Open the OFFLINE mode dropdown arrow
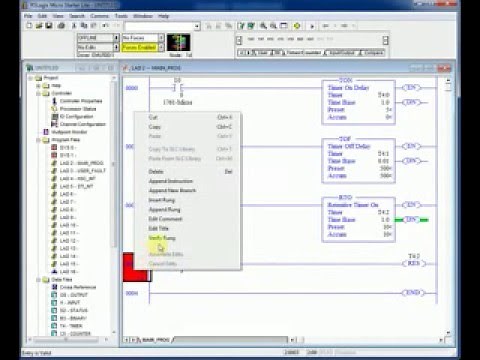The height and width of the screenshot is (360, 480). [x=116, y=38]
